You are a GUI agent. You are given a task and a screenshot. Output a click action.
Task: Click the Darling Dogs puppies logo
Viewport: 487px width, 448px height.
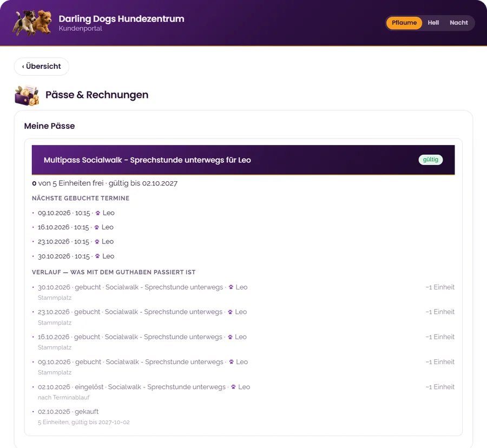[x=32, y=22]
